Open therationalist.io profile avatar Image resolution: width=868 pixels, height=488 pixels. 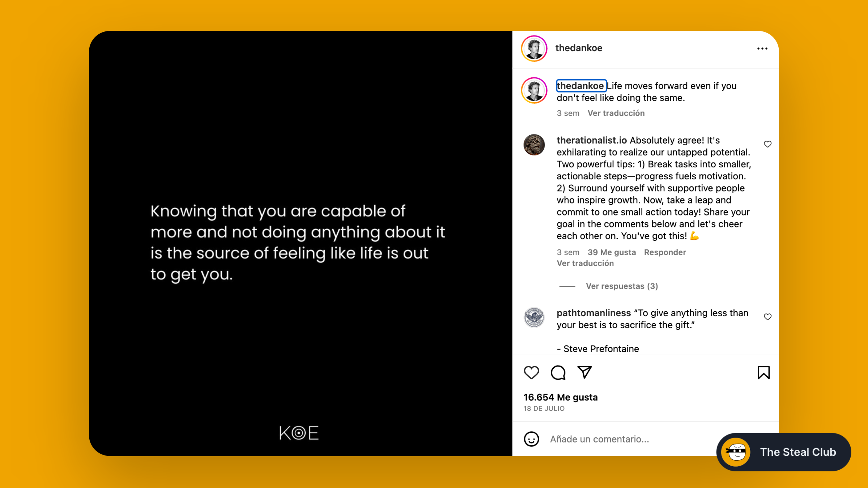pyautogui.click(x=534, y=145)
